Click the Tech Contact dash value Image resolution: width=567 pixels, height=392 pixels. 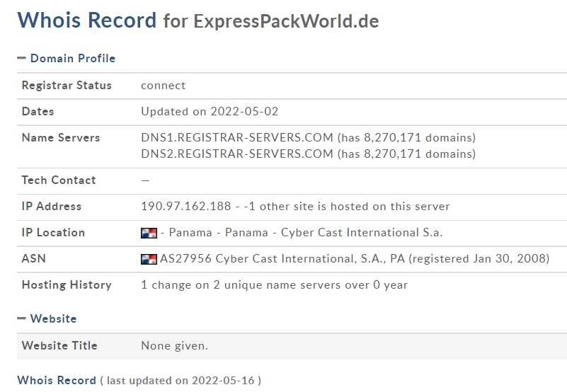click(145, 180)
